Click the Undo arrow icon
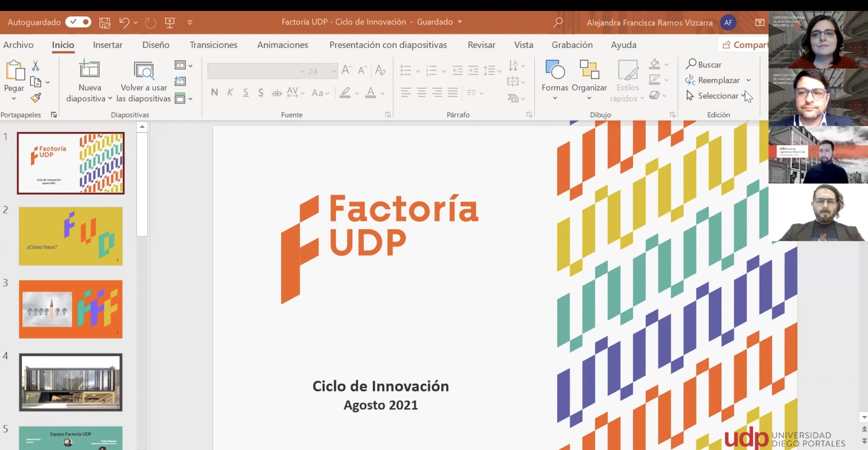Image resolution: width=868 pixels, height=450 pixels. coord(124,23)
